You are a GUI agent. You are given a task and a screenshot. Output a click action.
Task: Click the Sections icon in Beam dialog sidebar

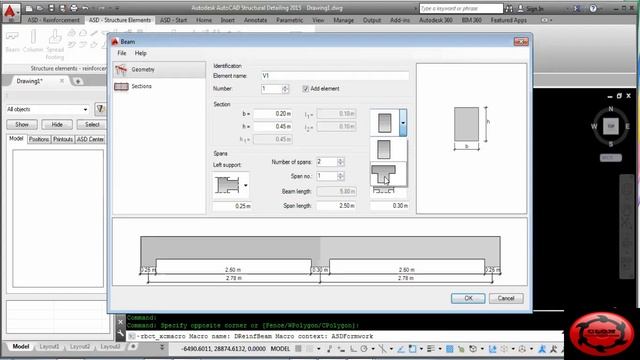coord(121,87)
